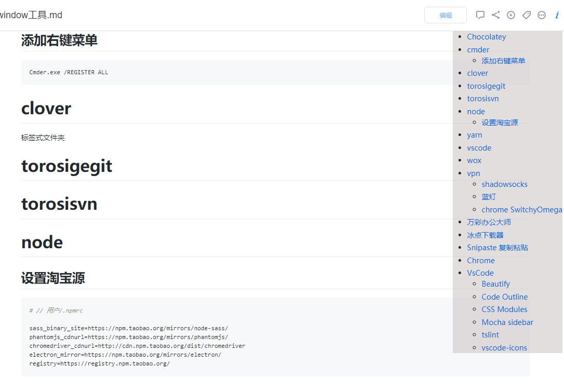
Task: Click the 添加右键菜单 document heading
Action: coord(59,40)
